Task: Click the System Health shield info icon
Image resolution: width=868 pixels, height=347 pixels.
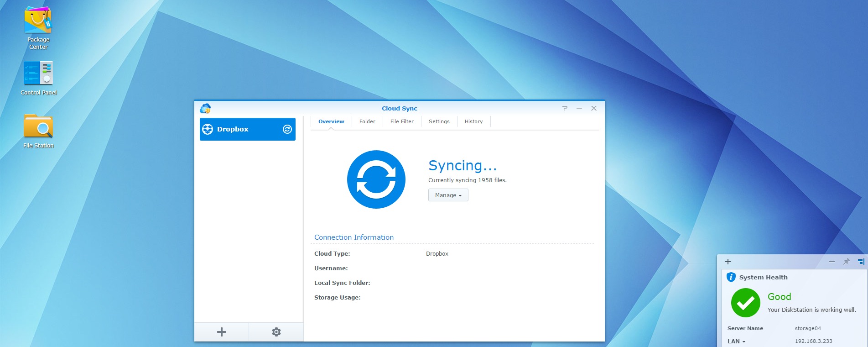Action: click(731, 277)
